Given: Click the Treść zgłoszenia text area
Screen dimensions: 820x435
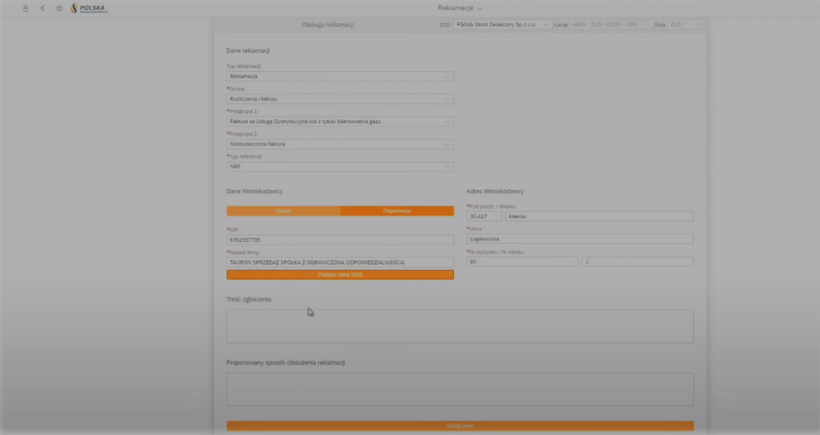Looking at the screenshot, I should pyautogui.click(x=460, y=326).
